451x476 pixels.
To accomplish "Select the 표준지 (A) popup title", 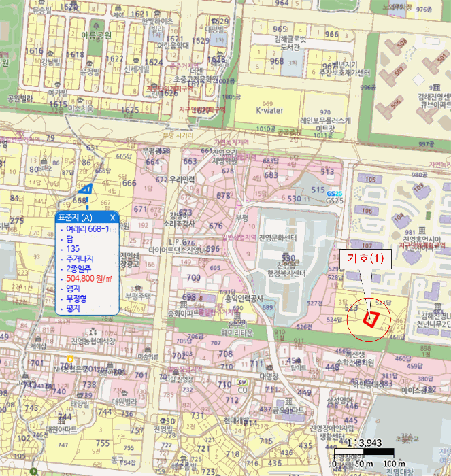I will pos(75,218).
